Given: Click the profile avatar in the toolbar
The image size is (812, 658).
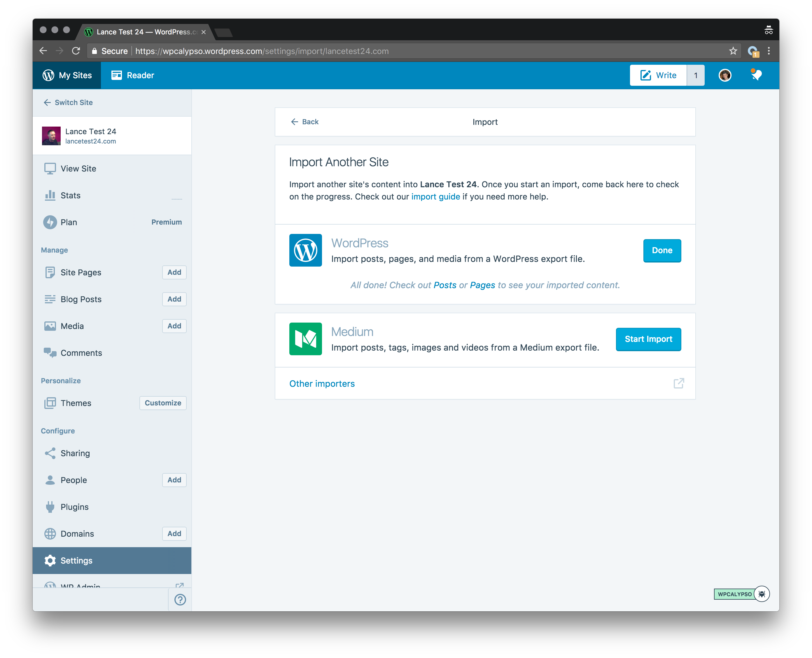Looking at the screenshot, I should point(724,75).
